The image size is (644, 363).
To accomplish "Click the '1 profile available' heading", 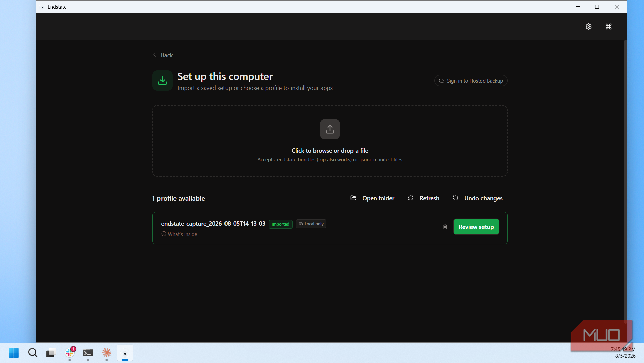I will (179, 198).
